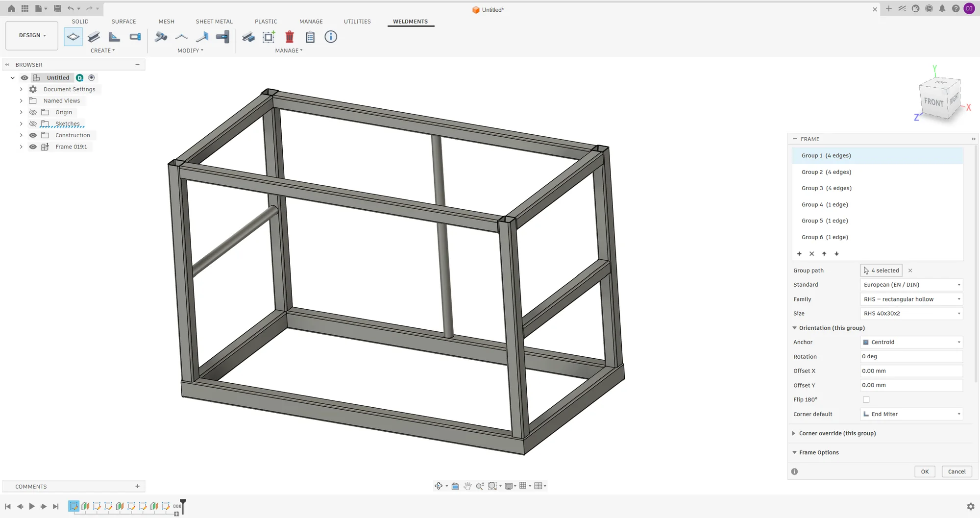Open timeline settings gear icon

tap(970, 507)
